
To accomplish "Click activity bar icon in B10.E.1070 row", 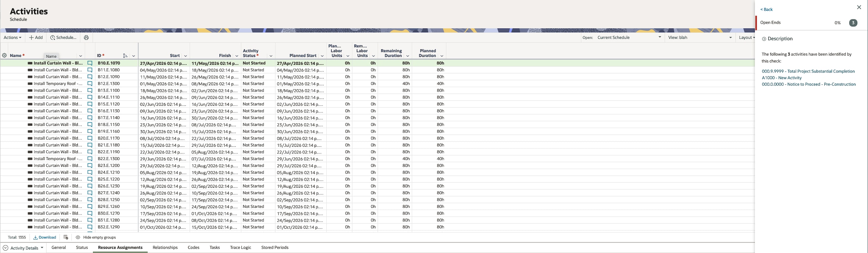I will pyautogui.click(x=30, y=63).
